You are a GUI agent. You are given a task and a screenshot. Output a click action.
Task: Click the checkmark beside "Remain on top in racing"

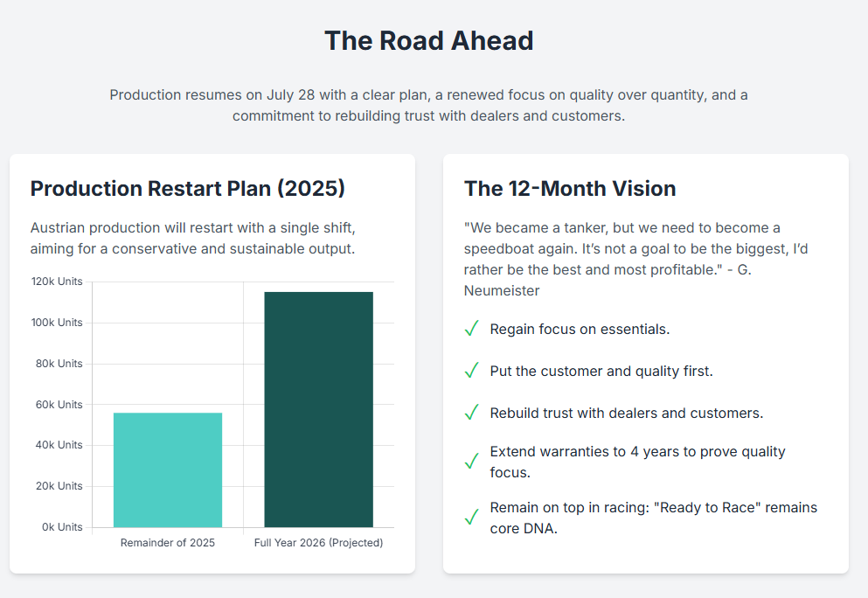click(x=471, y=518)
